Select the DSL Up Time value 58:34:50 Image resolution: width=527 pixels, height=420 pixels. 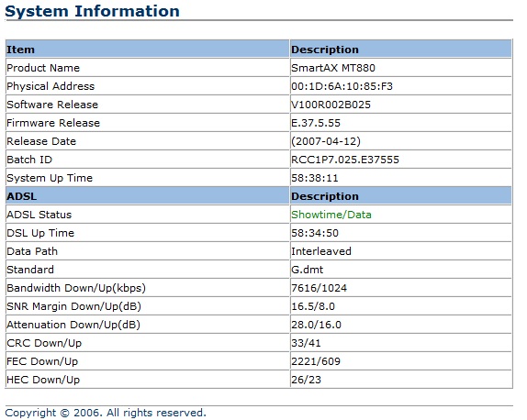[315, 233]
